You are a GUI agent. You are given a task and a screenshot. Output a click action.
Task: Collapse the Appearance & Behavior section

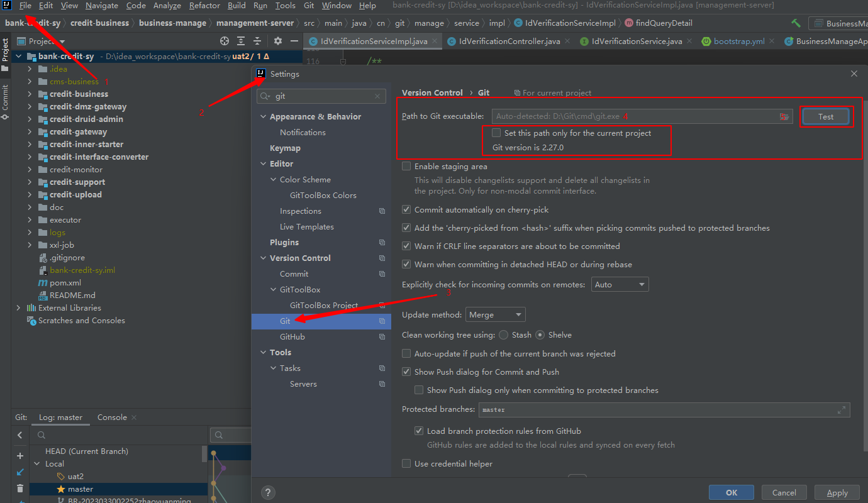pos(264,117)
